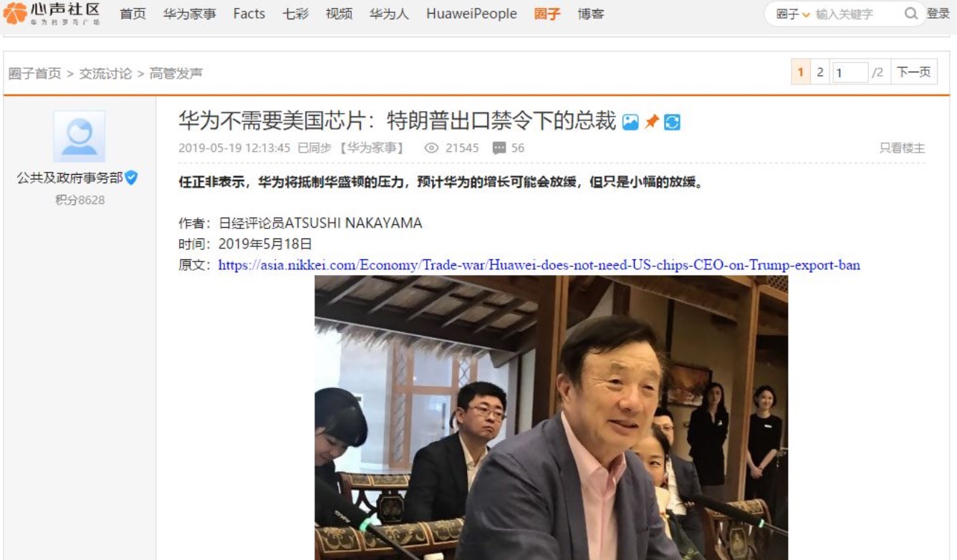The height and width of the screenshot is (560, 957).
Task: Click the 交流讨论 breadcrumb link
Action: (x=105, y=73)
